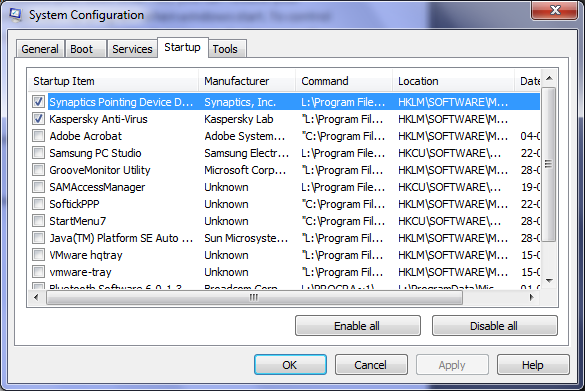Switch to the General tab
Screen dimensions: 585x391
coord(40,49)
